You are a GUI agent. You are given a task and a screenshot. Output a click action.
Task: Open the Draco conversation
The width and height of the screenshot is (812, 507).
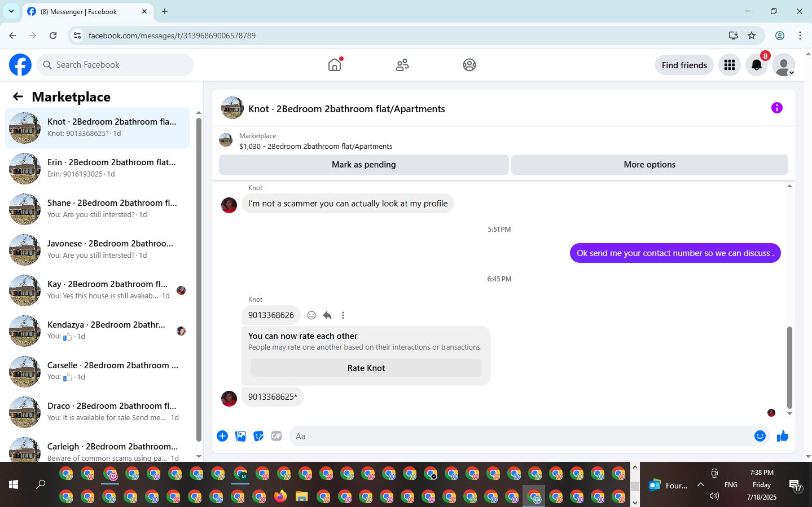pos(98,412)
